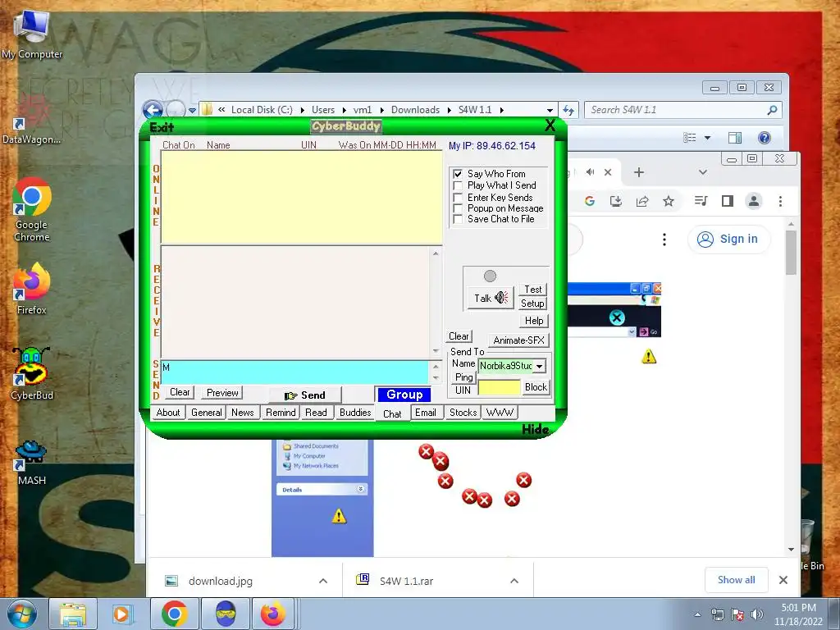
Task: Collapse Details panel in web page image
Action: coord(361,489)
